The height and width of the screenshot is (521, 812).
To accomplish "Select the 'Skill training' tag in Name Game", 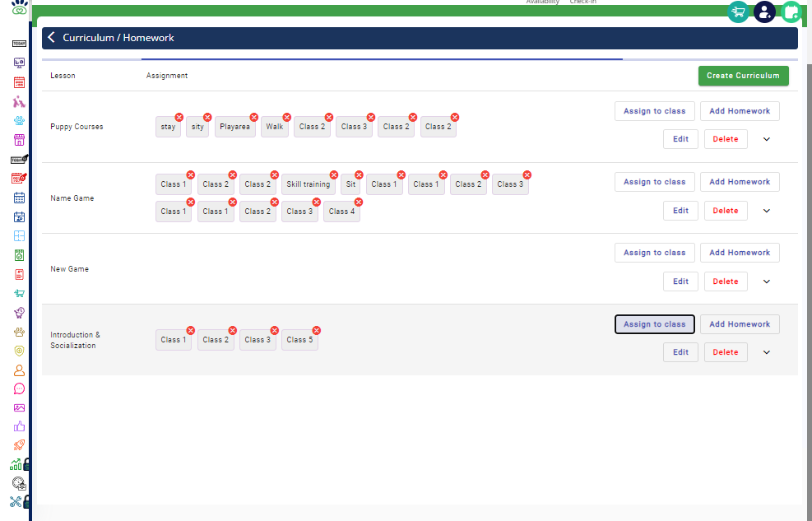I will pyautogui.click(x=309, y=184).
